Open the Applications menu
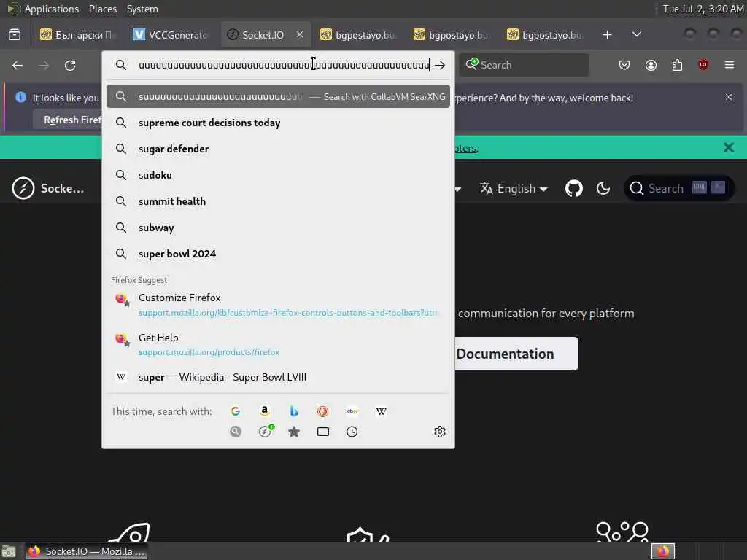 pyautogui.click(x=52, y=9)
